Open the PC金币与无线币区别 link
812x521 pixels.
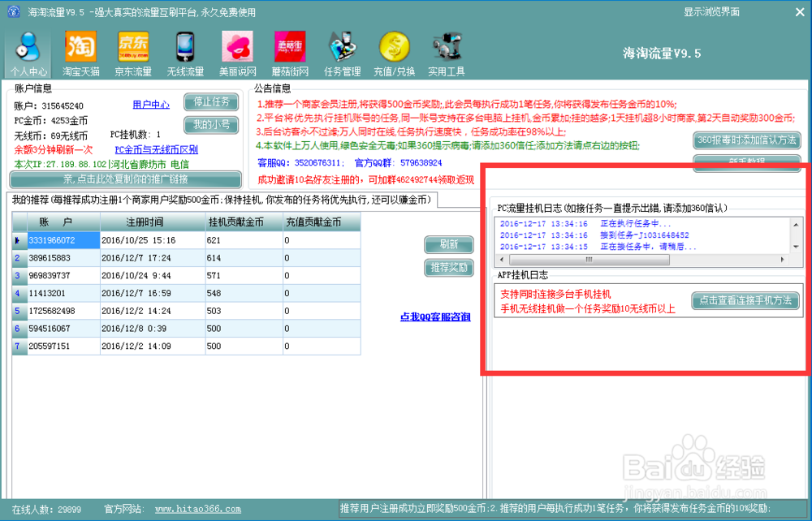157,150
